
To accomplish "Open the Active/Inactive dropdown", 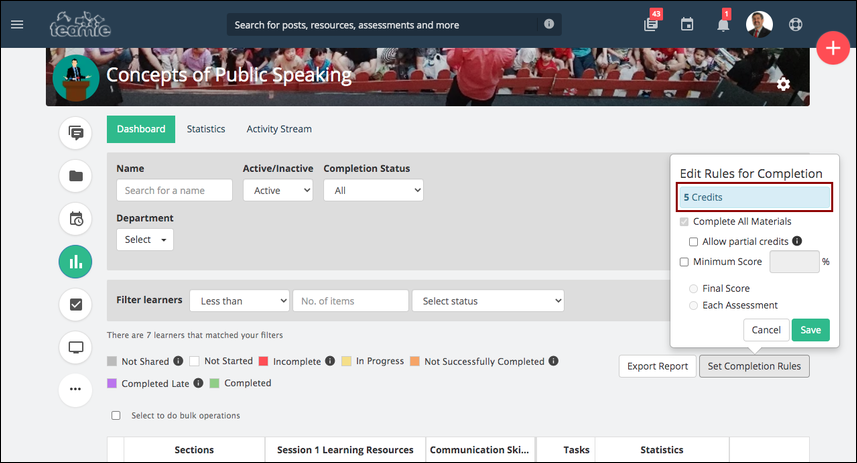I will [x=278, y=190].
